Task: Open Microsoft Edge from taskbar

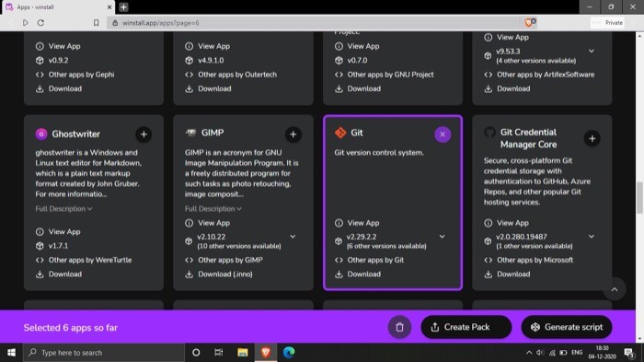Action: click(x=289, y=353)
